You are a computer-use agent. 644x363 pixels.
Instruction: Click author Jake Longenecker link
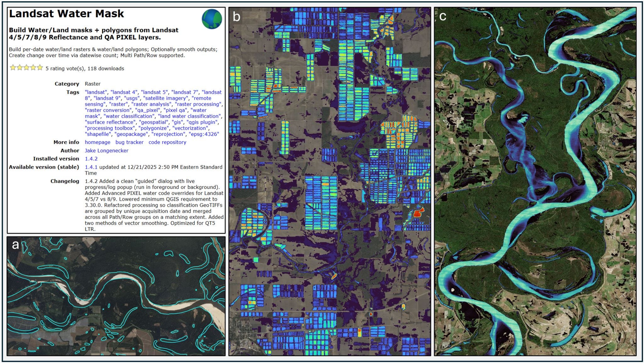[x=106, y=150]
